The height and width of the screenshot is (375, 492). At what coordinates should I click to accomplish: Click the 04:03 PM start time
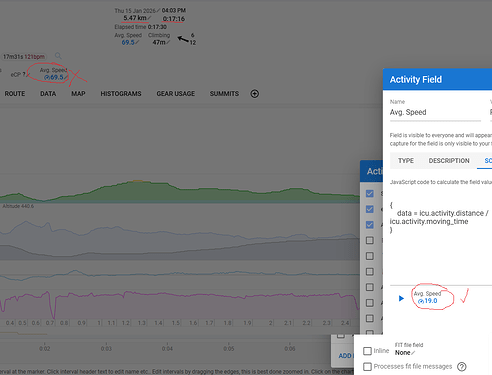tap(174, 10)
